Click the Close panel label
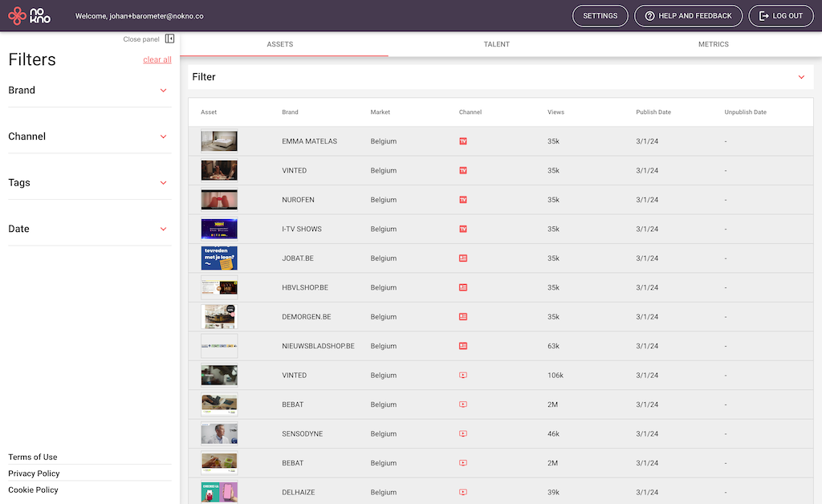This screenshot has height=504, width=822. 141,39
